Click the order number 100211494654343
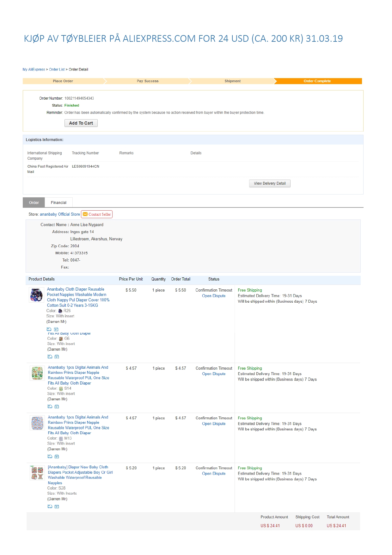 (x=79, y=98)
